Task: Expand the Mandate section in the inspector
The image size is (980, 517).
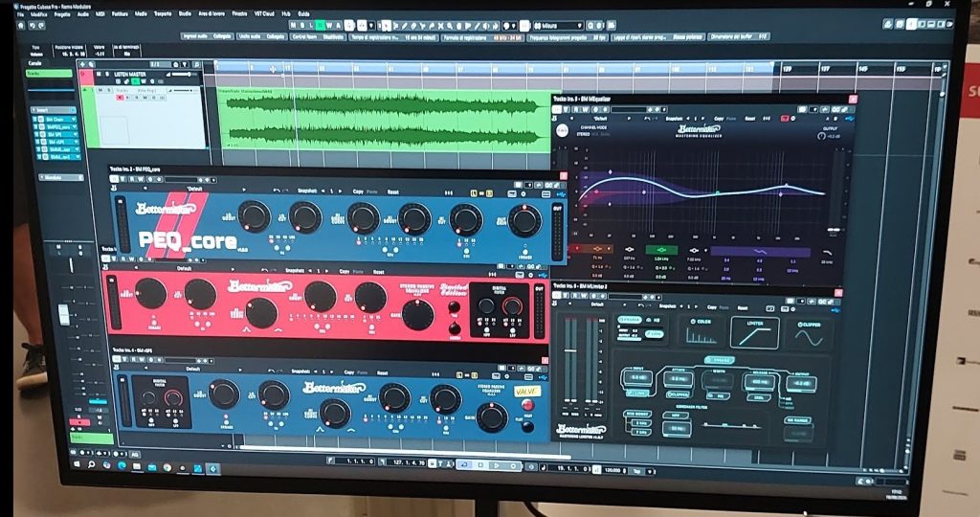Action: [61, 177]
